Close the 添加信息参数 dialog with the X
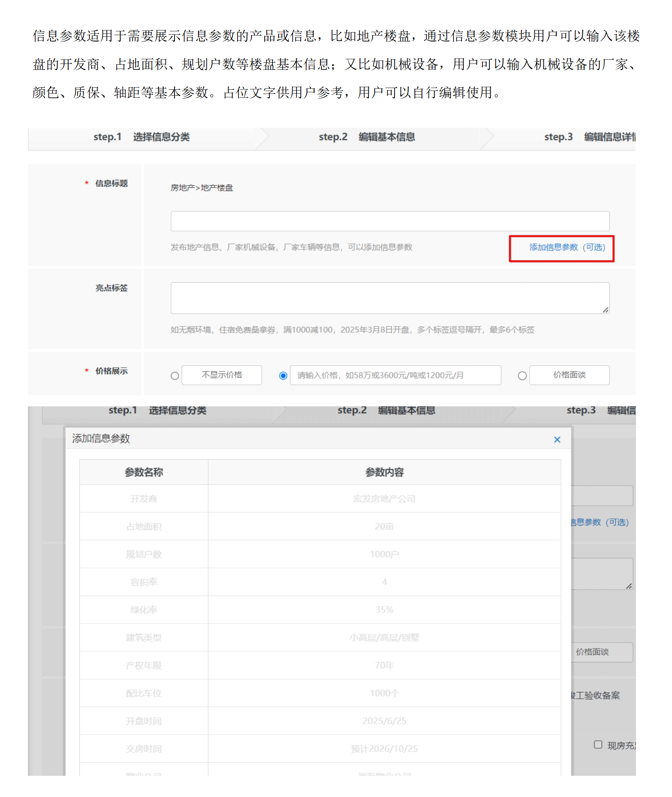This screenshot has width=672, height=797. (x=557, y=440)
